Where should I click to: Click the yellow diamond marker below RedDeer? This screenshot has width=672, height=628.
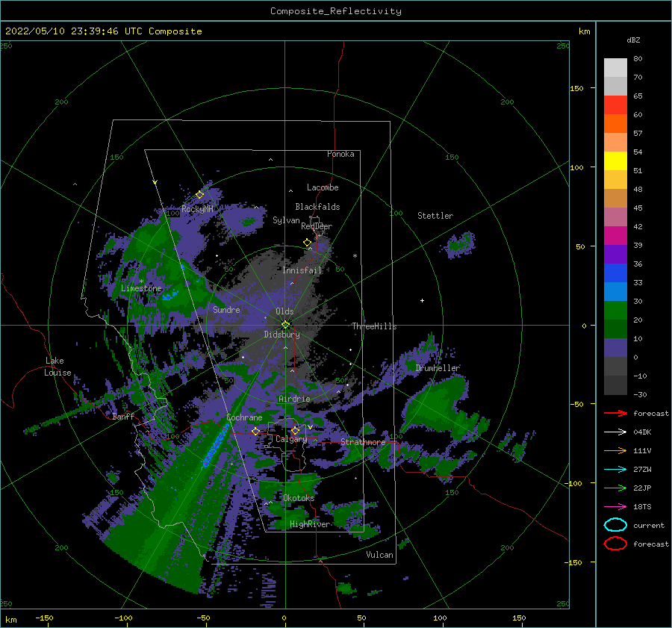point(308,243)
